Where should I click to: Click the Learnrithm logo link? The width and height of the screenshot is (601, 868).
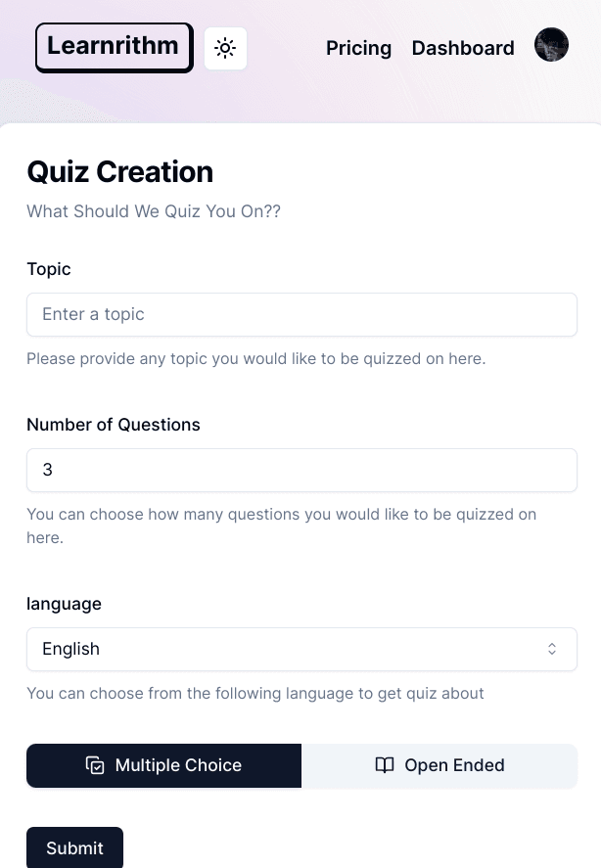coord(114,47)
